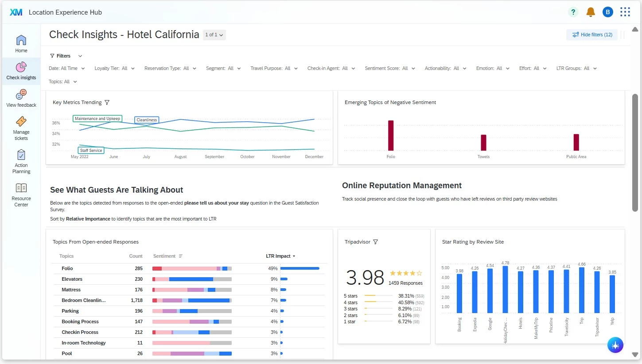Go to Manage tickets in sidebar

[21, 128]
